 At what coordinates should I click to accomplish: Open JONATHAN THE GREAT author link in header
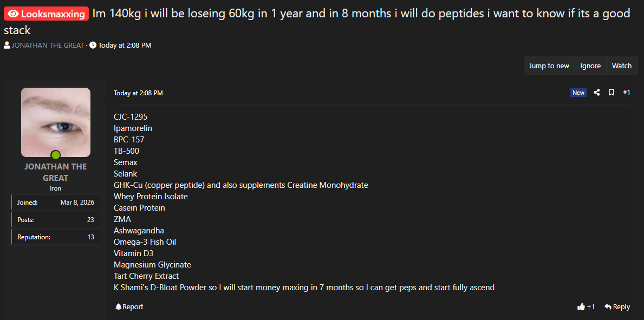pyautogui.click(x=48, y=45)
